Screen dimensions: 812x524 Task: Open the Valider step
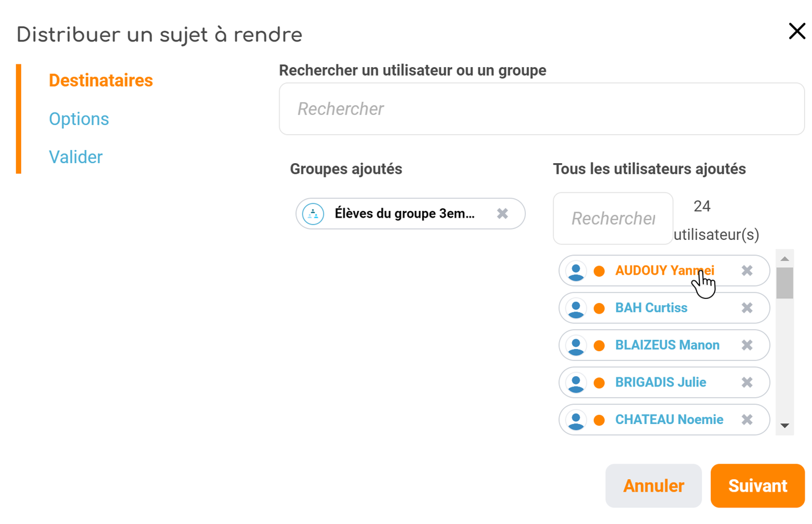(76, 157)
